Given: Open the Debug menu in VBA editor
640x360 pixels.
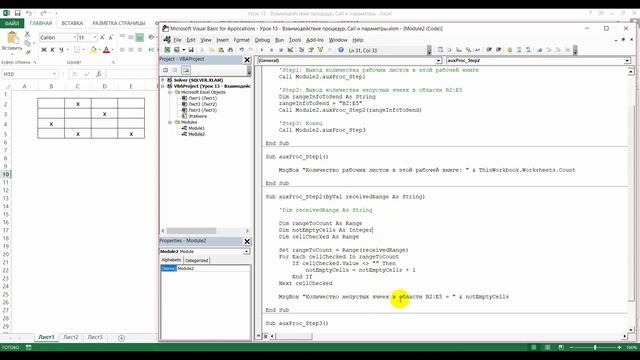Looking at the screenshot, I should [262, 40].
